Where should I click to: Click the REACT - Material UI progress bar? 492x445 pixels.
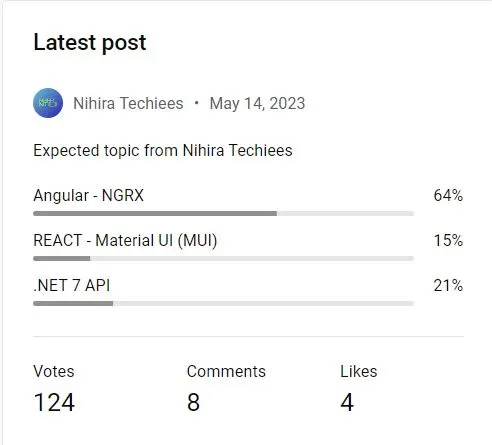224,258
